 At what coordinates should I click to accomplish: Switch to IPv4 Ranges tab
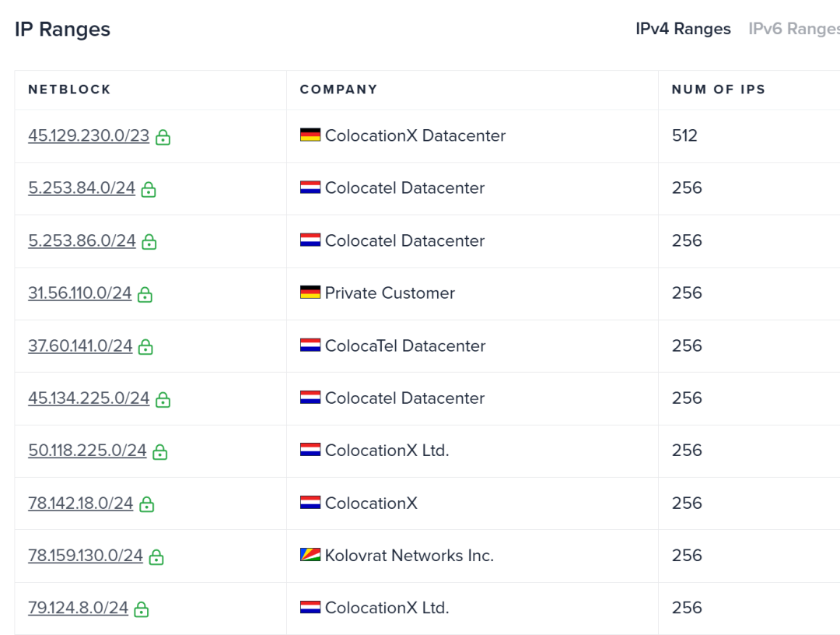[x=683, y=29]
